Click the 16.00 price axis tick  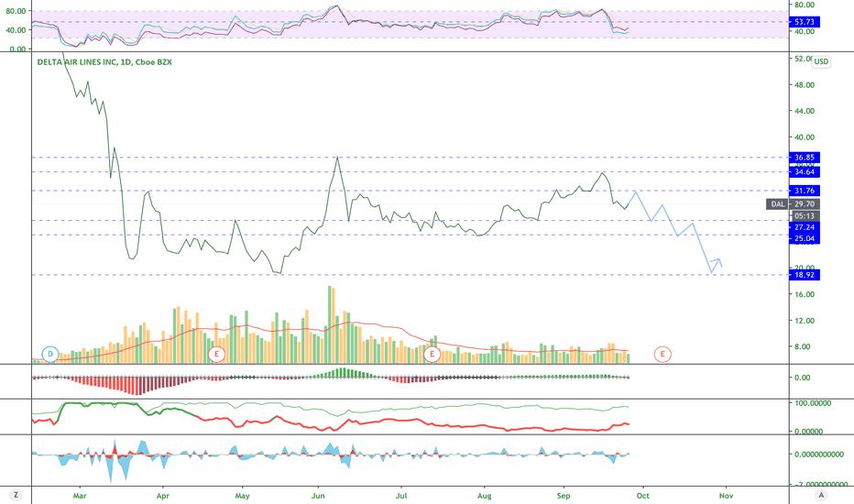pos(805,294)
